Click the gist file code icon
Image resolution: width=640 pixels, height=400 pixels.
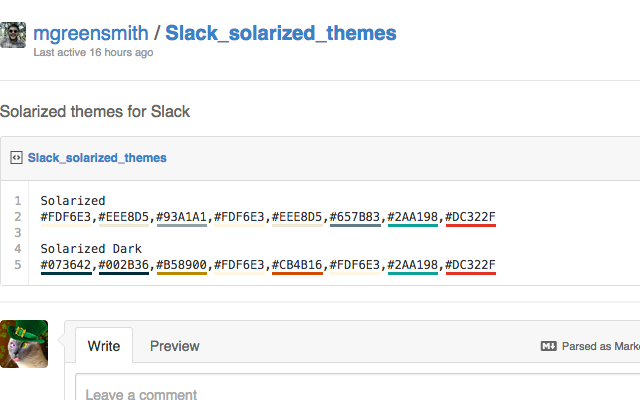(x=16, y=158)
